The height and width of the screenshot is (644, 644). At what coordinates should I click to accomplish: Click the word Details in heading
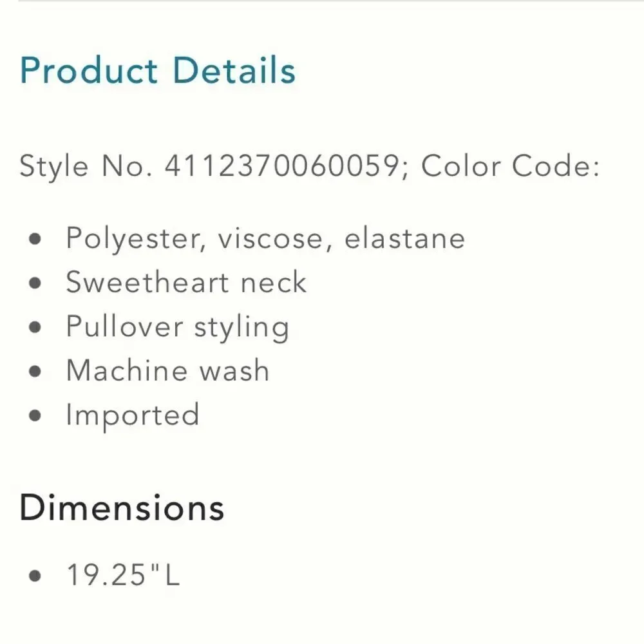point(234,70)
